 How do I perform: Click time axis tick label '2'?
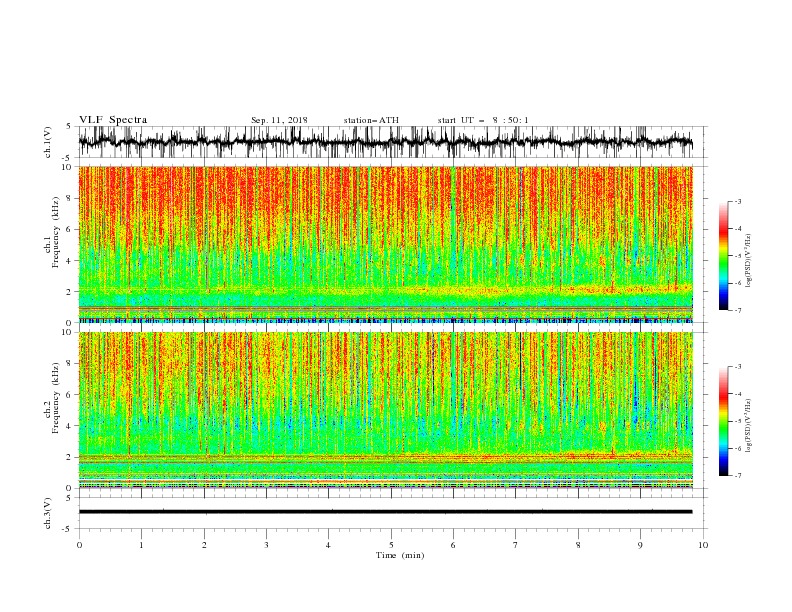pos(204,545)
